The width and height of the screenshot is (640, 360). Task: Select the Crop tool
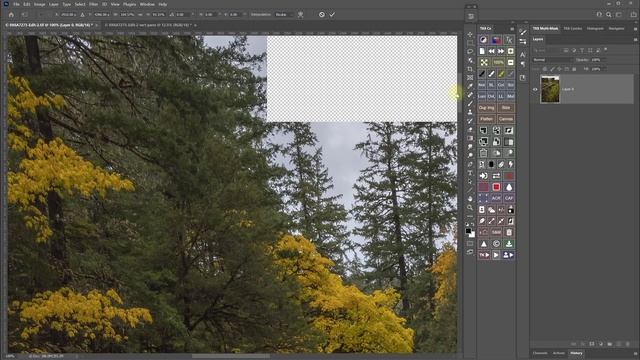coord(470,69)
